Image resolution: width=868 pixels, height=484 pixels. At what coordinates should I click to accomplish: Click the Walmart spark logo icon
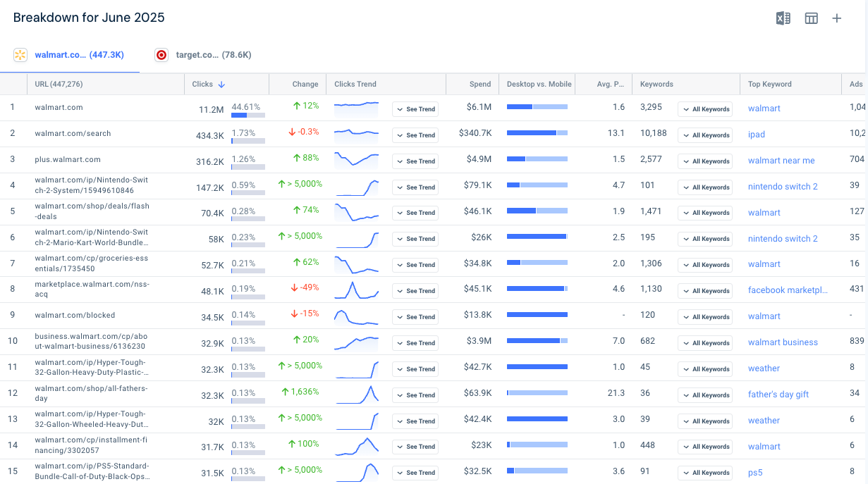click(20, 54)
